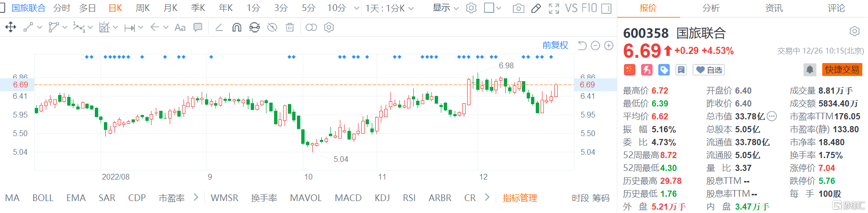Select the Aa text annotation tool
This screenshot has width=868, height=213.
click(180, 27)
